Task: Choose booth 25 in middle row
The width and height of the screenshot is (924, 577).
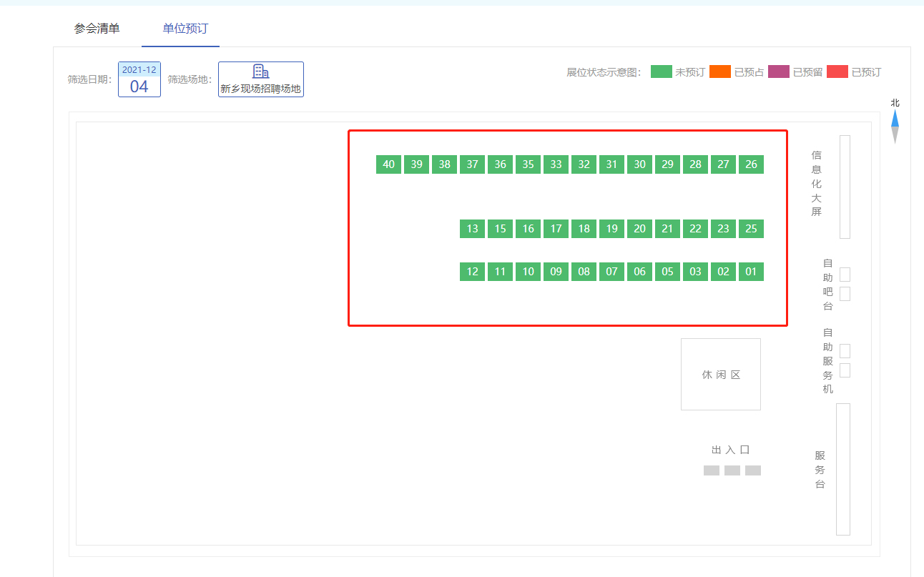Action: point(751,229)
